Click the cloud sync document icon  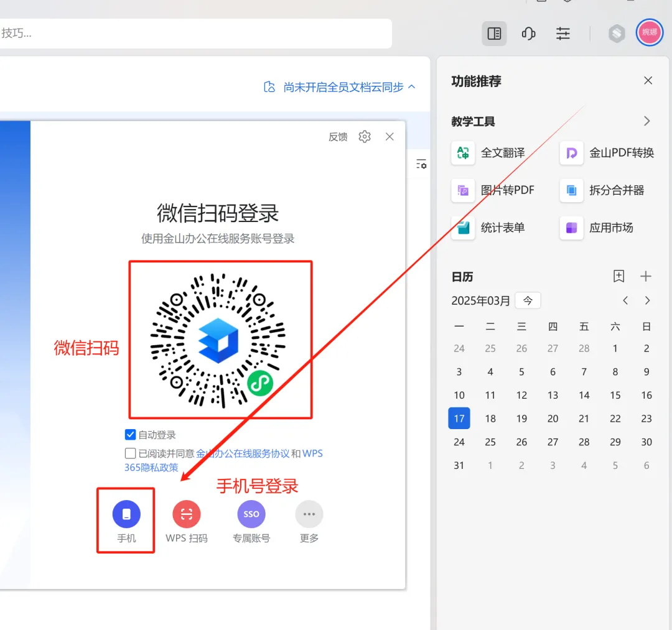pyautogui.click(x=269, y=87)
